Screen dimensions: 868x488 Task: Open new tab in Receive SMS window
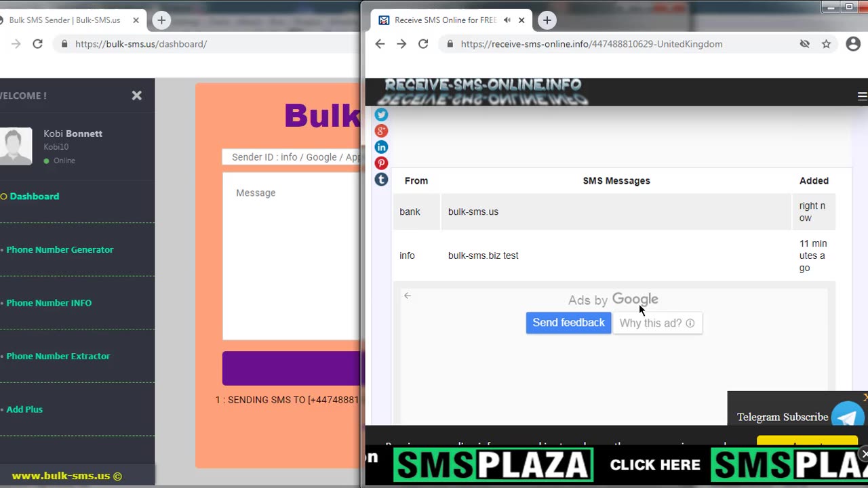point(547,20)
